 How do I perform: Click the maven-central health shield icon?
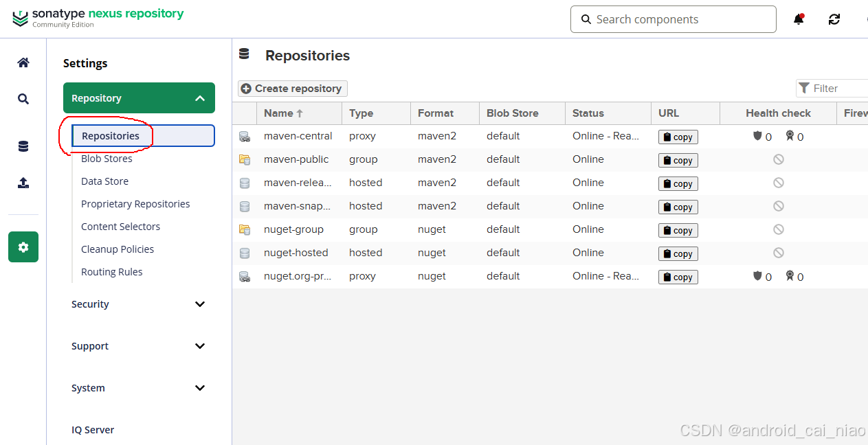pos(757,136)
